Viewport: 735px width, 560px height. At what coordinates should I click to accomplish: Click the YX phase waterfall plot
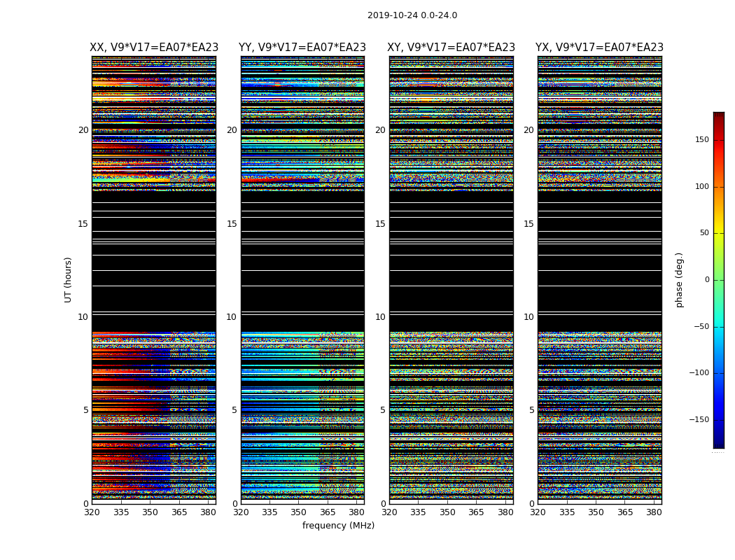coord(599,280)
